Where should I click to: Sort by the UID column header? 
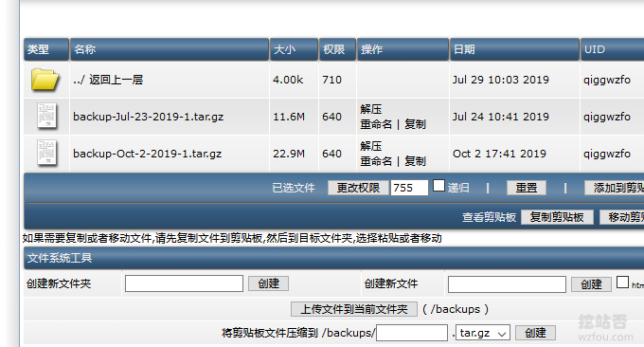tap(612, 49)
